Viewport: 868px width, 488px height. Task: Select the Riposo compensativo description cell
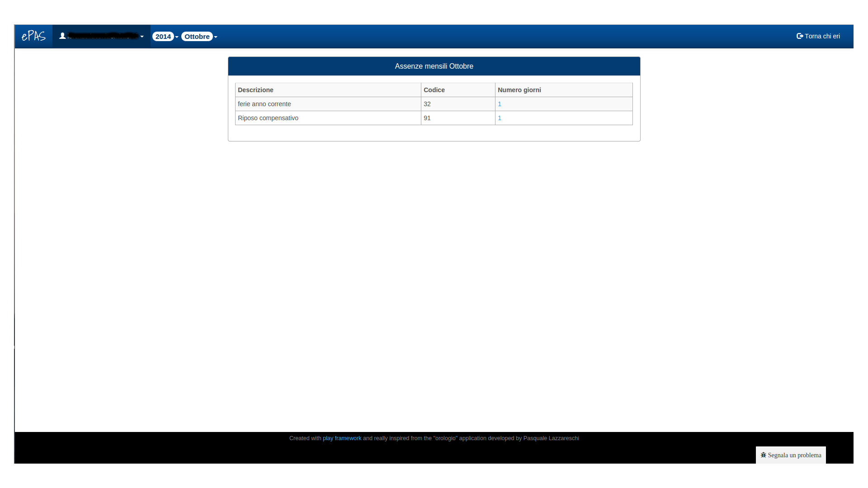coord(268,118)
